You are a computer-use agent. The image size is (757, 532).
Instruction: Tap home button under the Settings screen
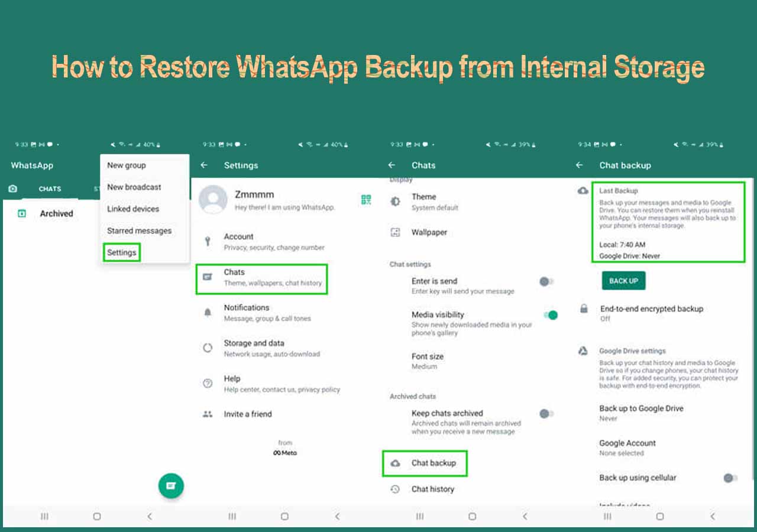pyautogui.click(x=284, y=517)
